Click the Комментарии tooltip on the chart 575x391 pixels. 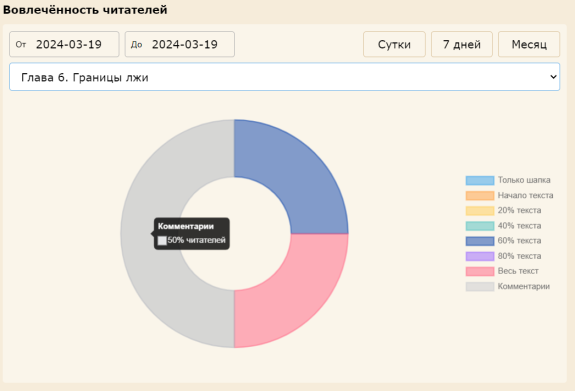click(192, 234)
